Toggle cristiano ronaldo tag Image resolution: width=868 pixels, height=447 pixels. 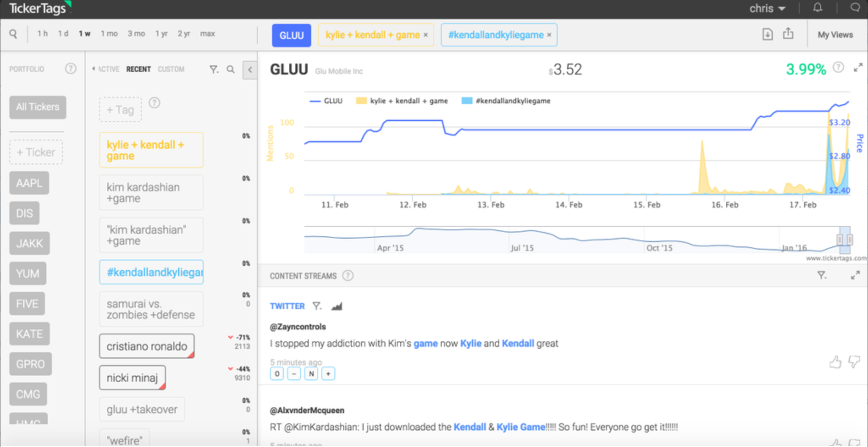coord(147,346)
